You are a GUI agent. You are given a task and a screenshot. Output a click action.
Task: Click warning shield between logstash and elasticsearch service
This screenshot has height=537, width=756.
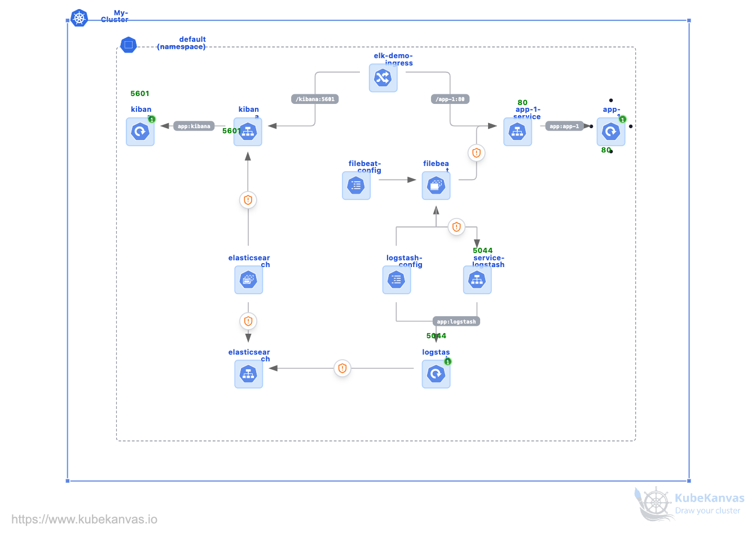tap(342, 368)
